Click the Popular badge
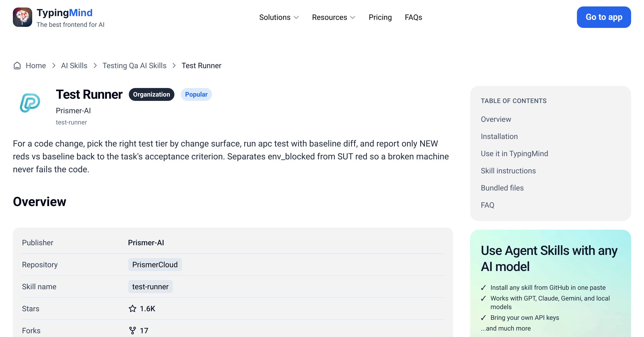This screenshot has width=644, height=337. pos(196,94)
